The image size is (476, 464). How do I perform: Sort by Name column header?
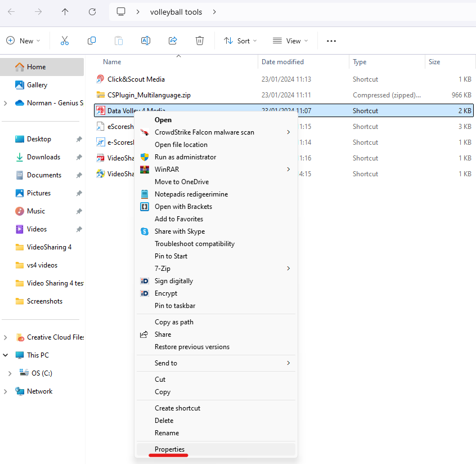176,62
